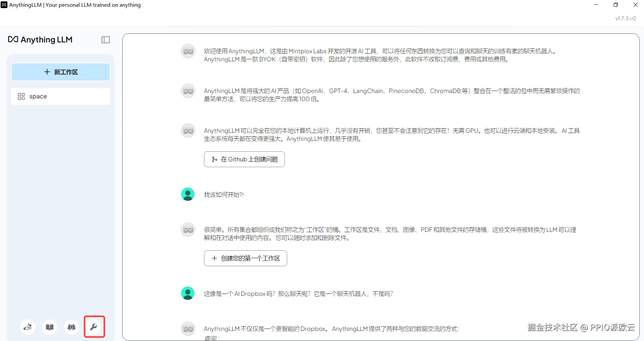The width and height of the screenshot is (644, 341).
Task: Click the user avatar beside 我该如何开始?!
Action: (188, 194)
